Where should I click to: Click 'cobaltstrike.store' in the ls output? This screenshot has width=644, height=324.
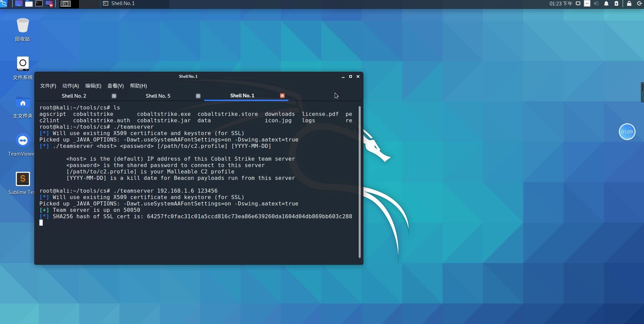(228, 114)
